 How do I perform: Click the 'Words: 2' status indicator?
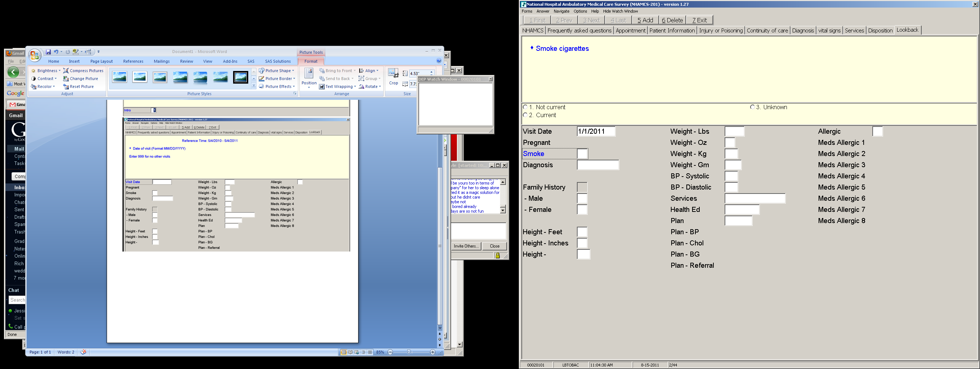(66, 352)
